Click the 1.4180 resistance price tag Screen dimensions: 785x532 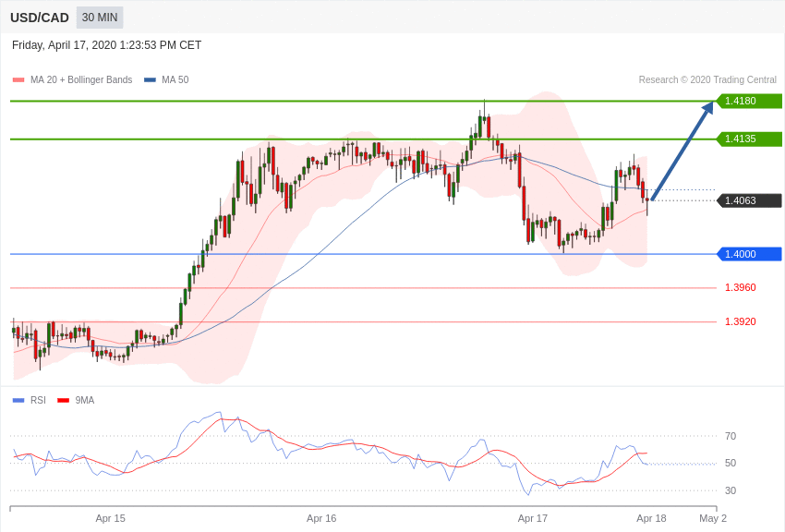749,101
